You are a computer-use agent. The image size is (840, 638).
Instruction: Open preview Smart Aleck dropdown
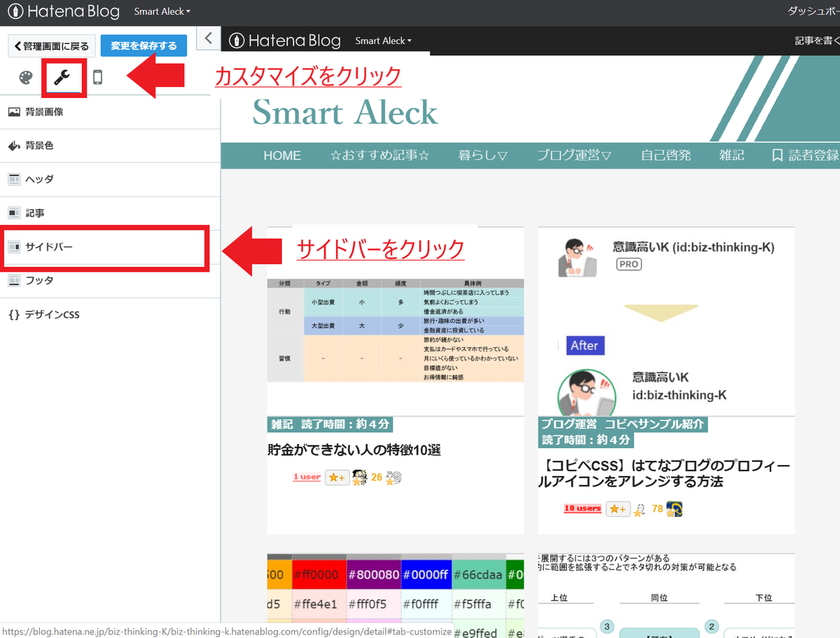tap(384, 41)
